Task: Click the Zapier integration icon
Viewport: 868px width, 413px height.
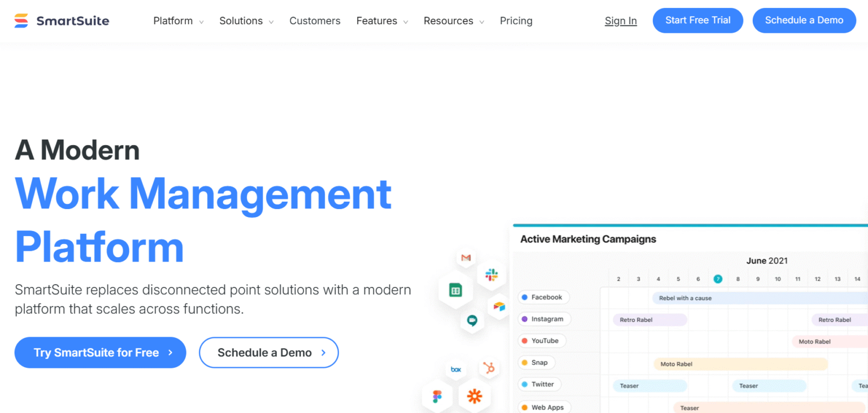Action: [474, 396]
